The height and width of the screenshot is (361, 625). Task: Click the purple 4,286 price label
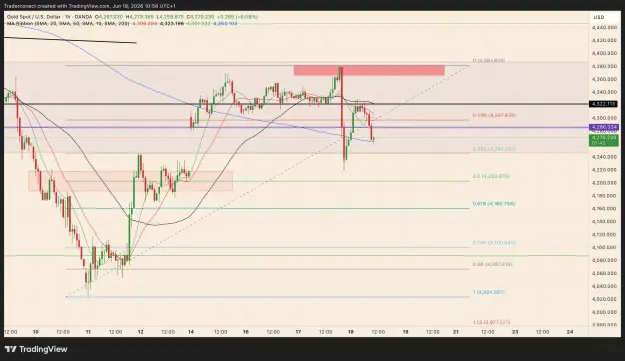604,128
